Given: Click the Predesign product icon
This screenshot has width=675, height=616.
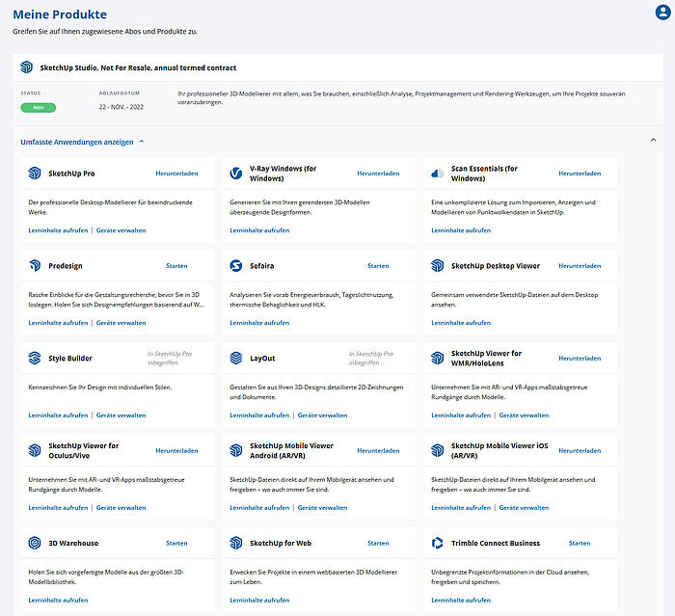Looking at the screenshot, I should [x=35, y=266].
